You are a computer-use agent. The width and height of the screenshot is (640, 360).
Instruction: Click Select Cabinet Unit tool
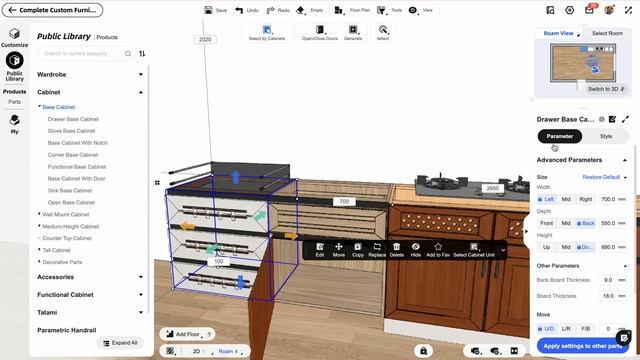pyautogui.click(x=474, y=250)
